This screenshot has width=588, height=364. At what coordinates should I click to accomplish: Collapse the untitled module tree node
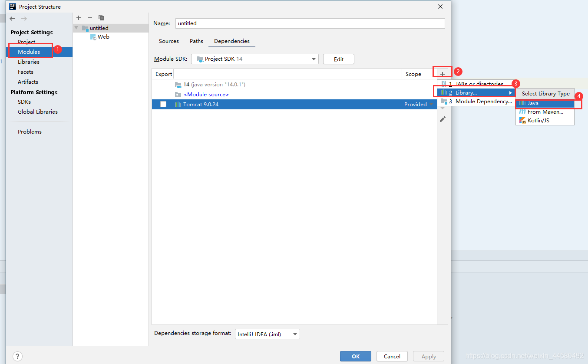[77, 28]
